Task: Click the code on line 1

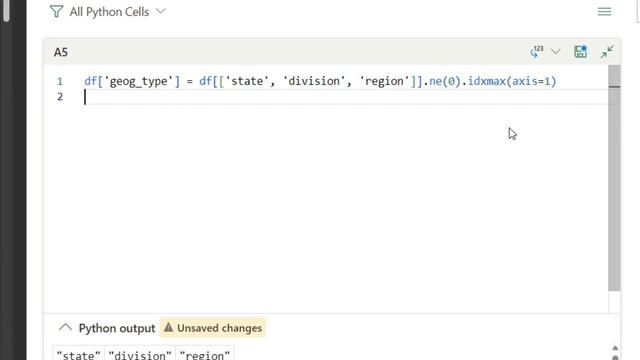Action: [320, 81]
